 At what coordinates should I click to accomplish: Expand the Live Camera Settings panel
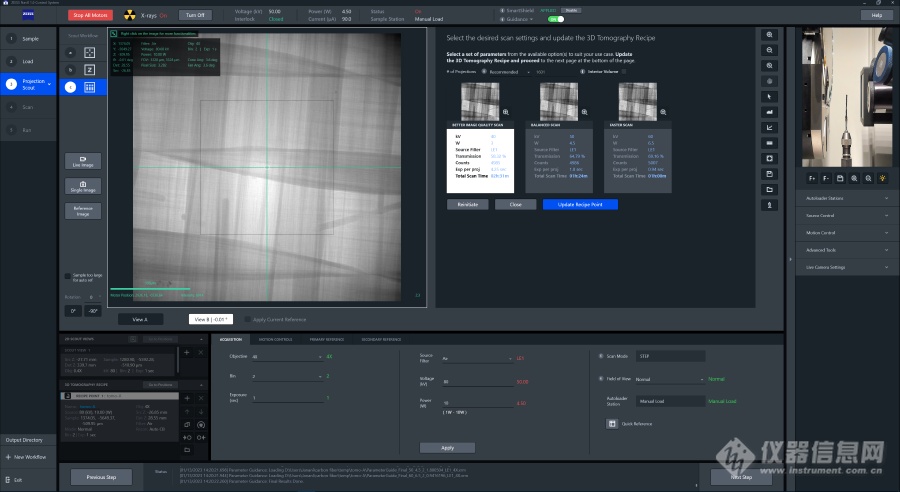point(847,267)
